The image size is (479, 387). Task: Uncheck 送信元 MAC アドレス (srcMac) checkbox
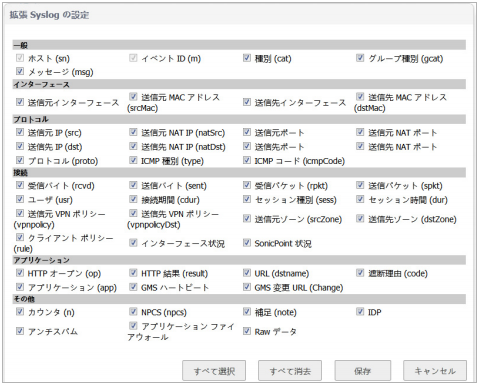point(133,97)
